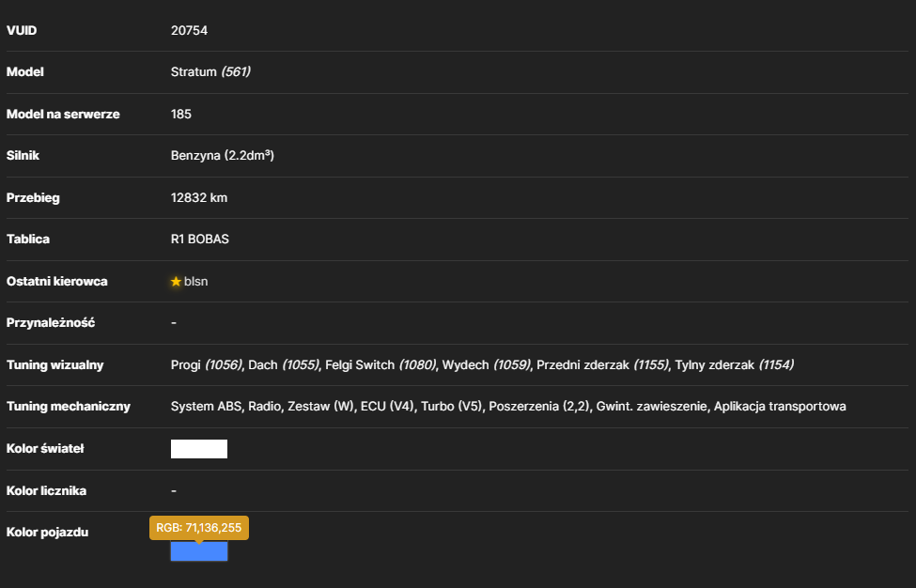Click the Tylny zderzak (1154) entry
916x588 pixels.
click(735, 365)
